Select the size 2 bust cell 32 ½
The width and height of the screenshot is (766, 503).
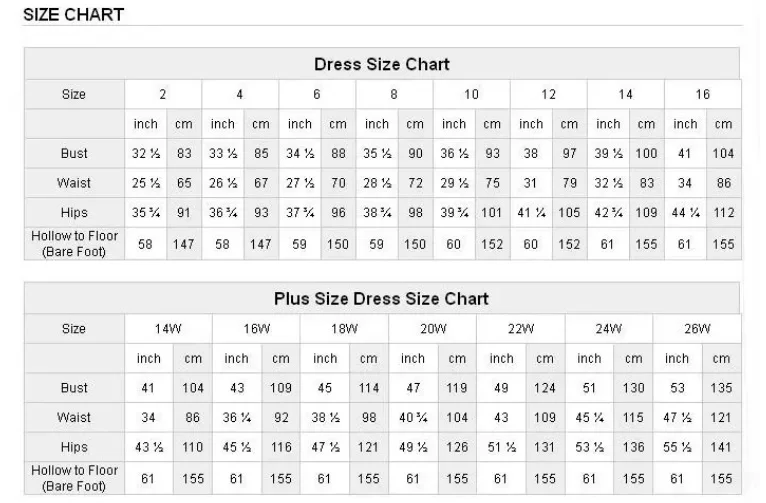point(146,153)
